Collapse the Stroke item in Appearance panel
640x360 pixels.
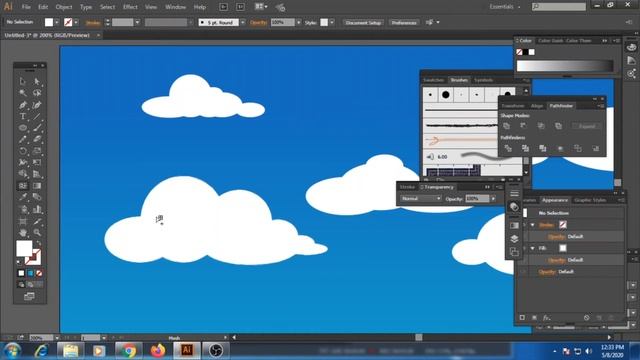click(532, 225)
